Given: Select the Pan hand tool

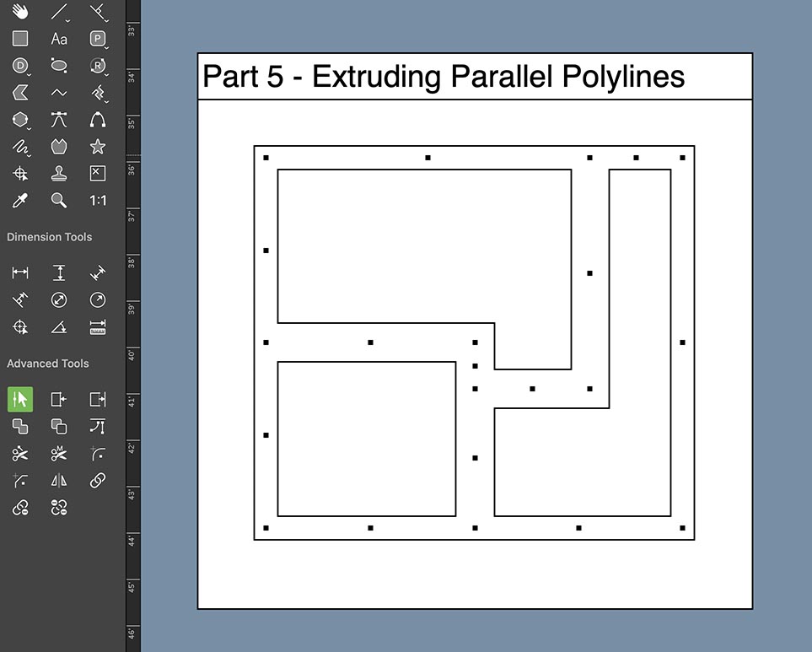Looking at the screenshot, I should coord(19,12).
